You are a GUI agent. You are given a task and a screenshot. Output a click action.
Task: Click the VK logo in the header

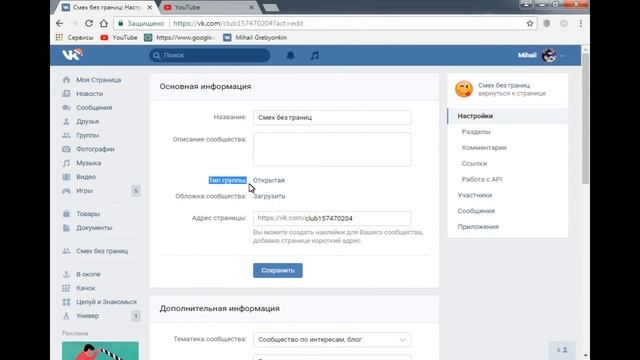coord(73,55)
